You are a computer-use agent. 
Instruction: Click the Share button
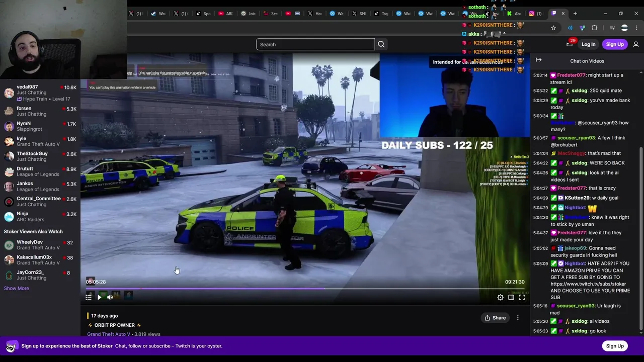[x=495, y=318]
